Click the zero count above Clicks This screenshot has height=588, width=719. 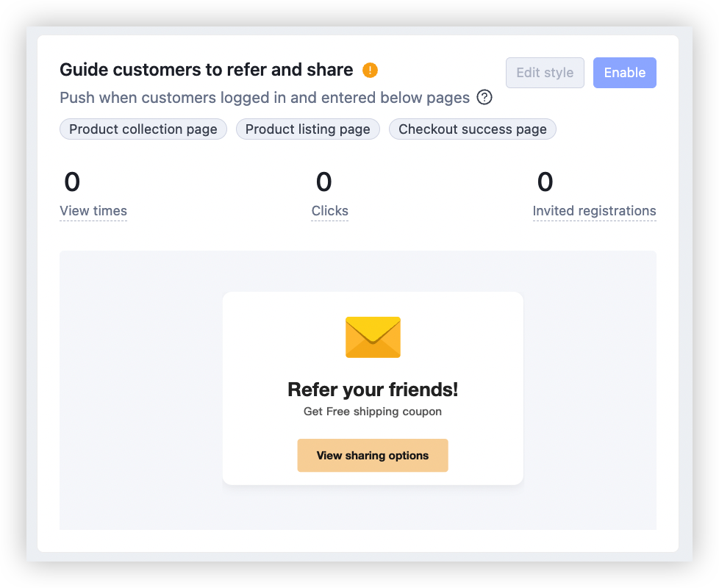[323, 182]
